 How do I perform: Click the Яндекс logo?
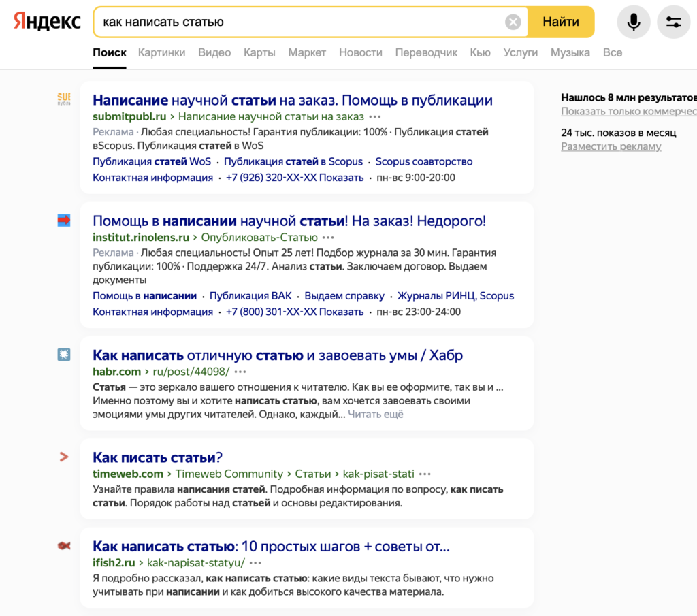[47, 21]
